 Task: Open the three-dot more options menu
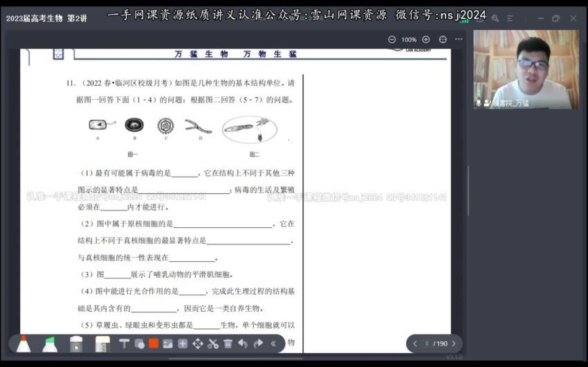[x=459, y=39]
